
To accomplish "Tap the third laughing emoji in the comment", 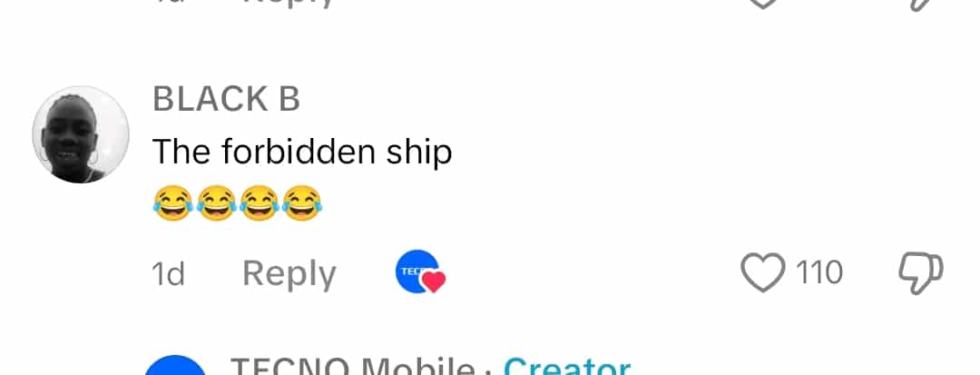I will 259,203.
